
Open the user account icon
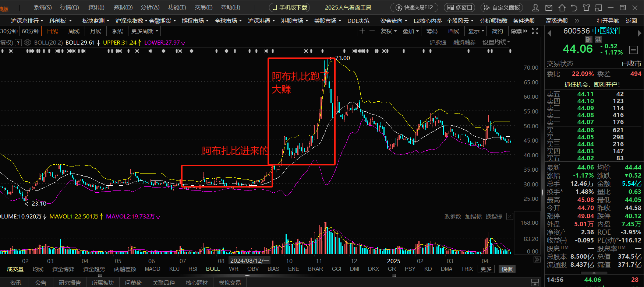coord(536,7)
